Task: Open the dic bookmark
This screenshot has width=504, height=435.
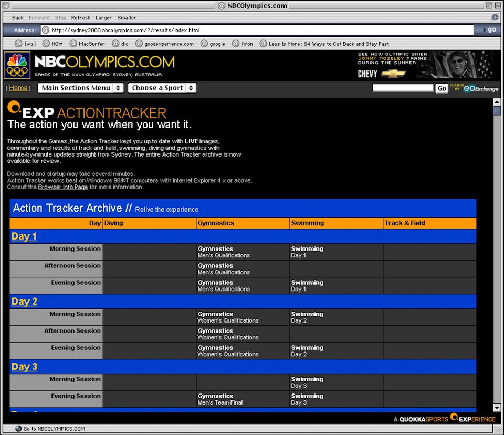Action: (x=120, y=44)
